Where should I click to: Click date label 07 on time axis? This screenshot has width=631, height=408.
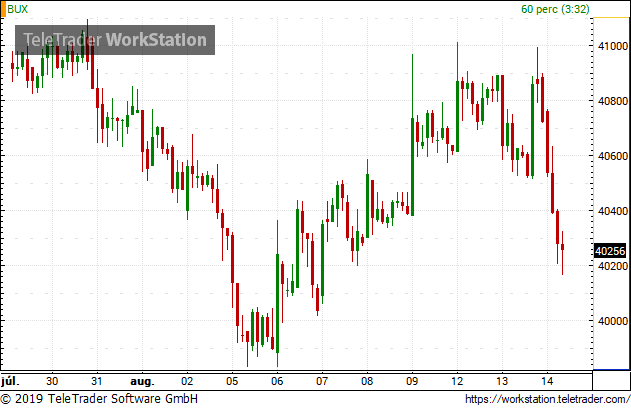pyautogui.click(x=322, y=381)
